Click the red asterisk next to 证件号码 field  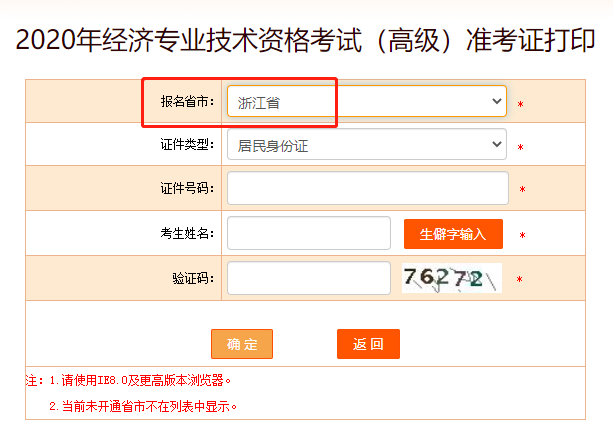(522, 190)
